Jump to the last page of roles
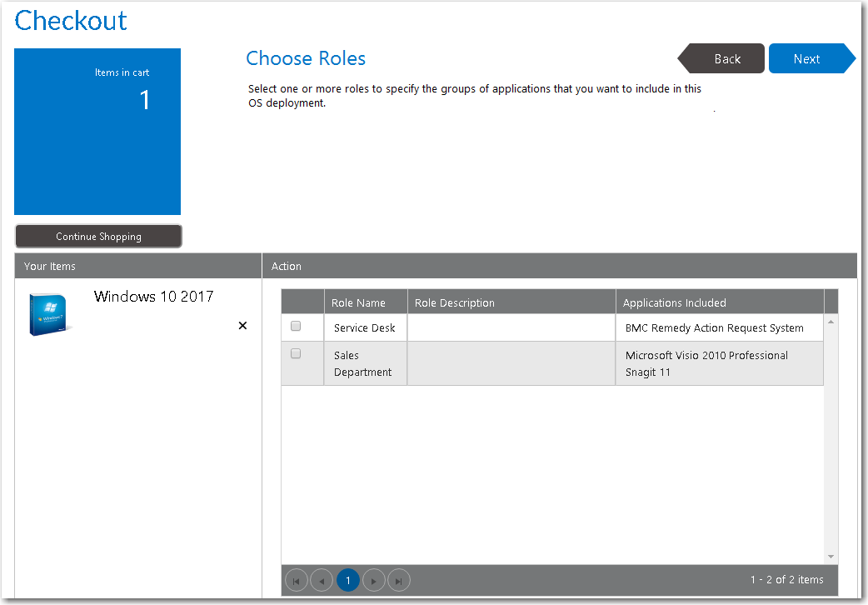The image size is (868, 605). pyautogui.click(x=399, y=580)
